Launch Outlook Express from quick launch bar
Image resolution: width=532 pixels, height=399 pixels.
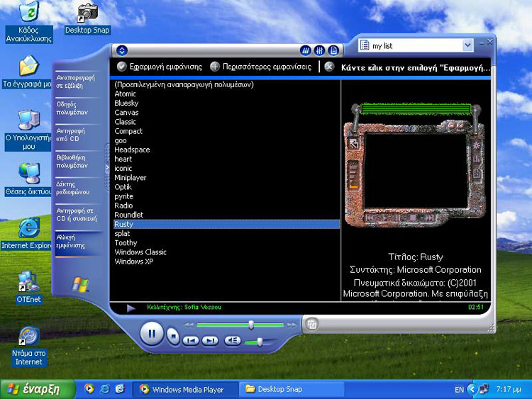tap(120, 389)
